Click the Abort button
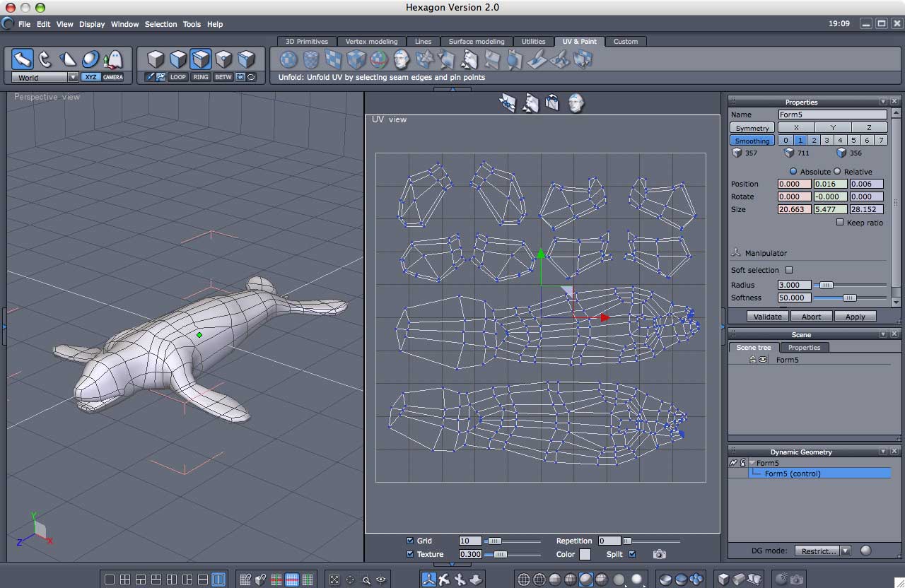Screen dimensions: 905x588 click(811, 316)
